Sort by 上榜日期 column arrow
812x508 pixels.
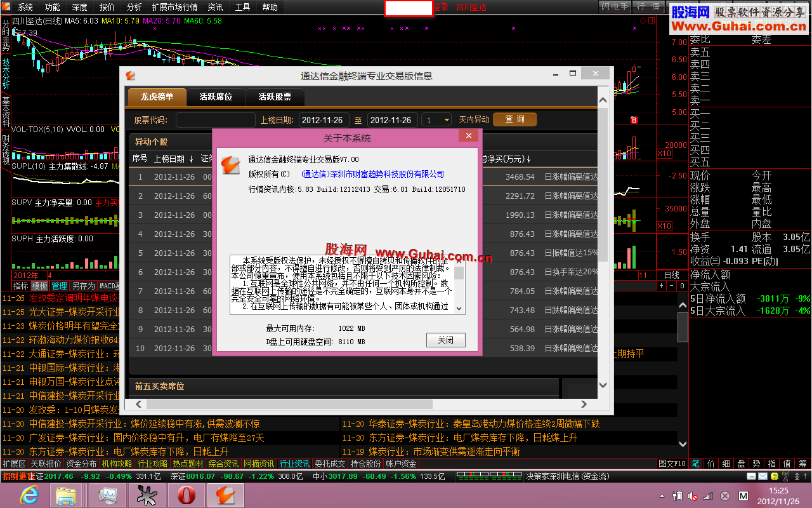point(191,159)
